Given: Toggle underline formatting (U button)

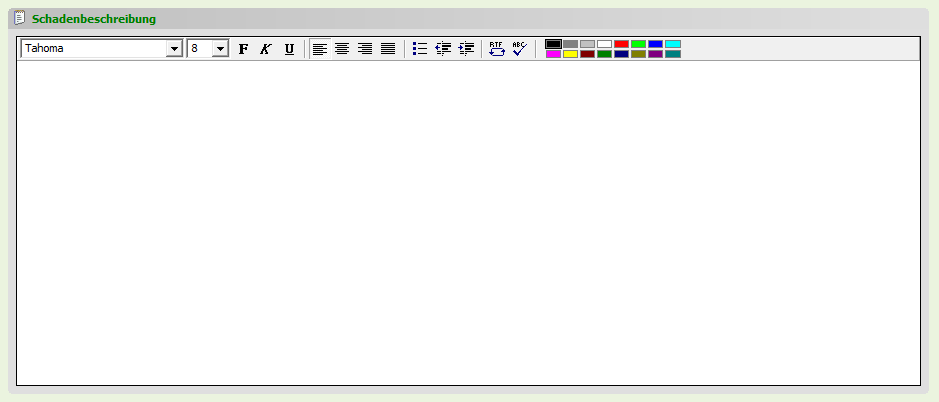Looking at the screenshot, I should pyautogui.click(x=289, y=49).
